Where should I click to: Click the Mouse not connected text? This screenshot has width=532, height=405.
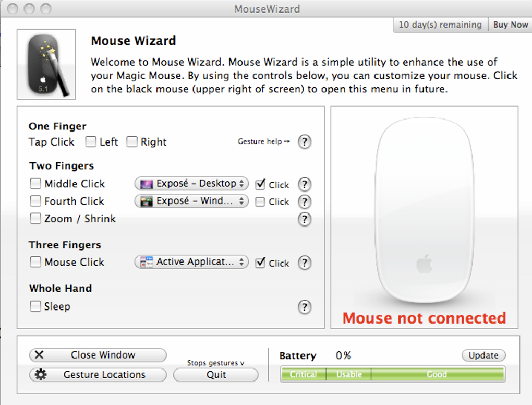coord(424,318)
